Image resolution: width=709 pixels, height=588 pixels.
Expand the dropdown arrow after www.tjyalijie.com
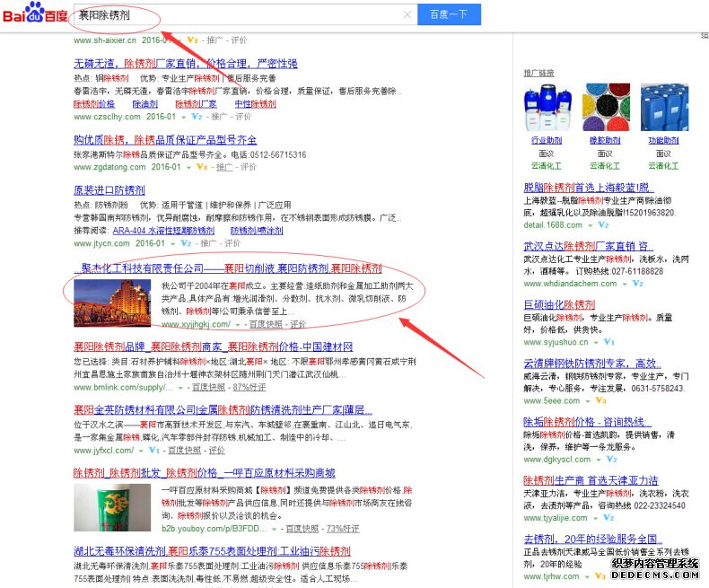coord(595,518)
